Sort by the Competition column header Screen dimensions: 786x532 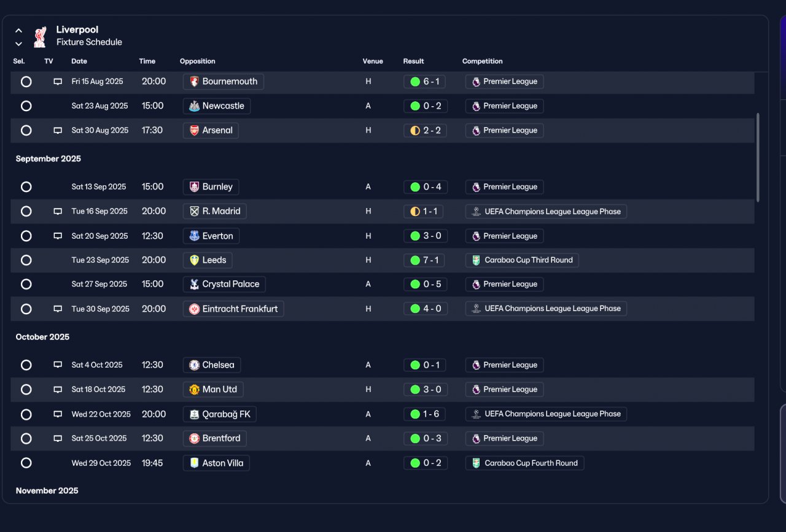coord(482,61)
